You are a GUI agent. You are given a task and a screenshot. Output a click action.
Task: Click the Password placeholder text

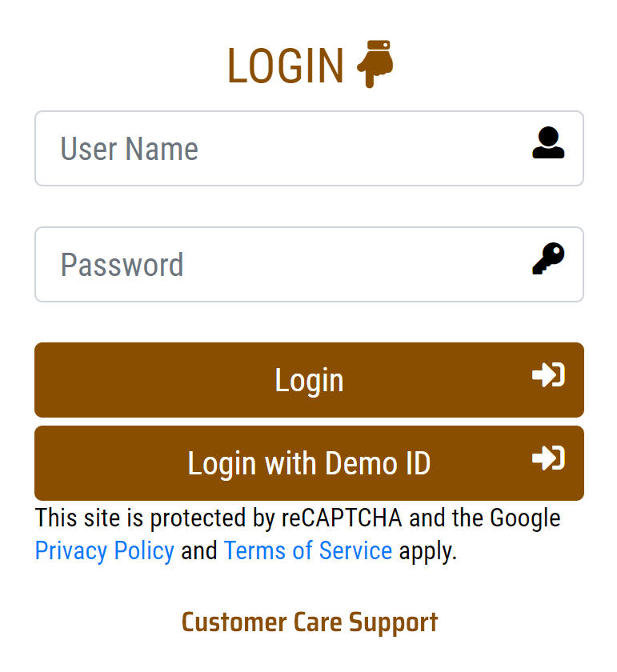(x=122, y=265)
